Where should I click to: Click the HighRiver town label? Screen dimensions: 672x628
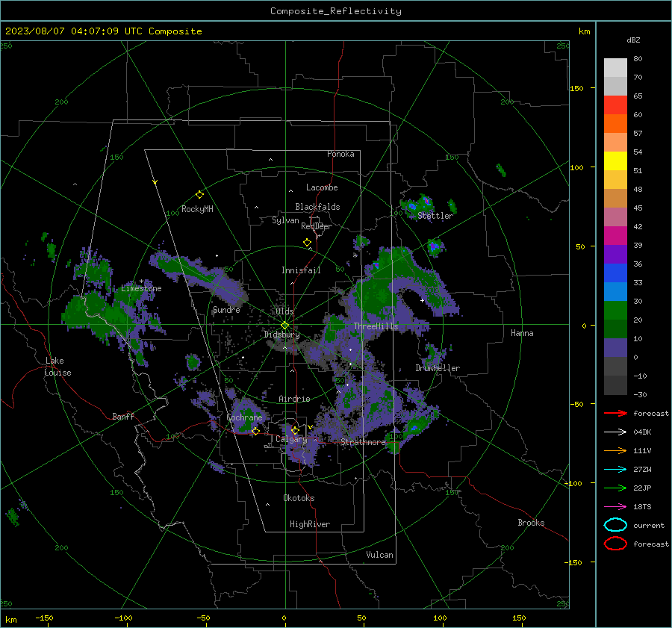pos(310,524)
